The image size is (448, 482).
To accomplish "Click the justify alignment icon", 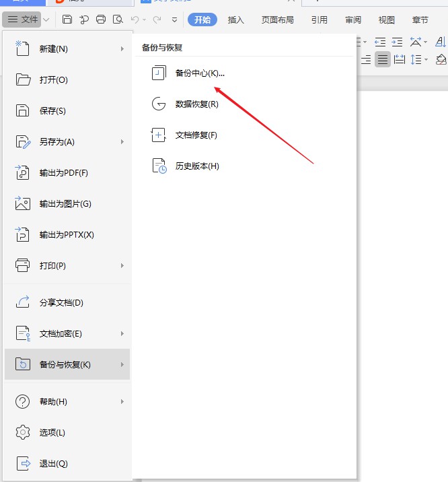I will (x=382, y=59).
